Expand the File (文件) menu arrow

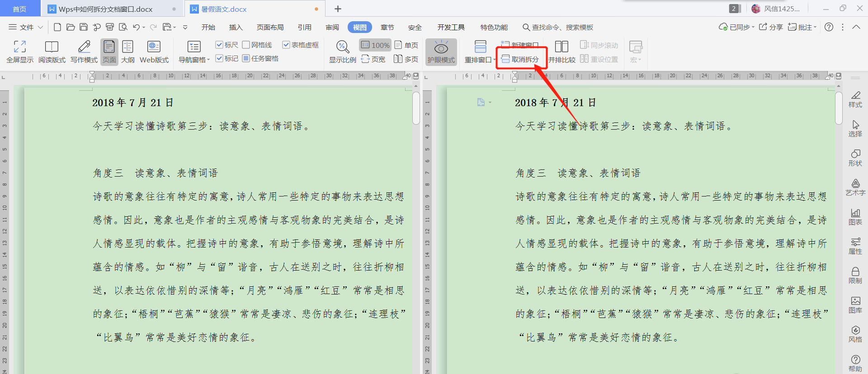pos(40,27)
